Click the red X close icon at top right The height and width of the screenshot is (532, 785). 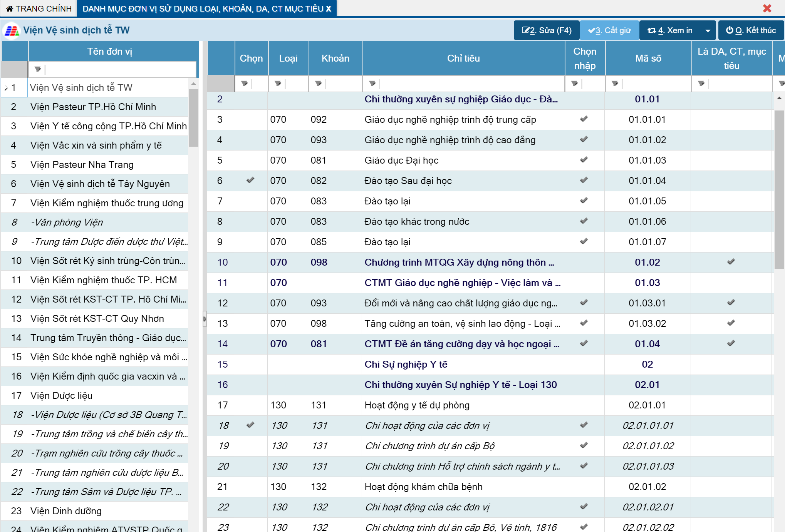tap(767, 8)
